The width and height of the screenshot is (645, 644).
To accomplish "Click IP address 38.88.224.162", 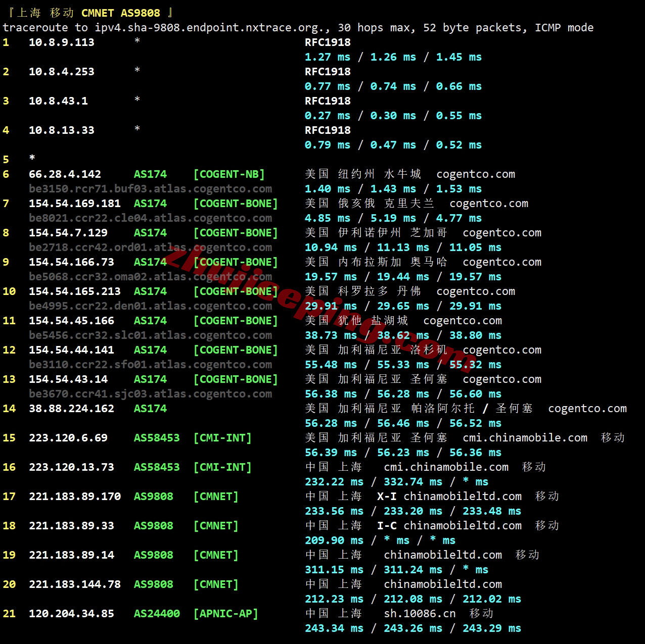I will point(71,409).
